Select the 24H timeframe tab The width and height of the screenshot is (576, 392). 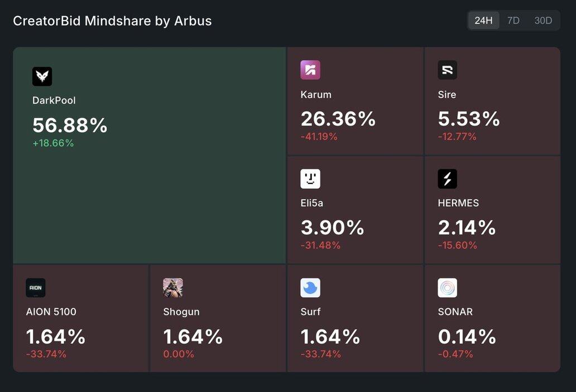483,21
